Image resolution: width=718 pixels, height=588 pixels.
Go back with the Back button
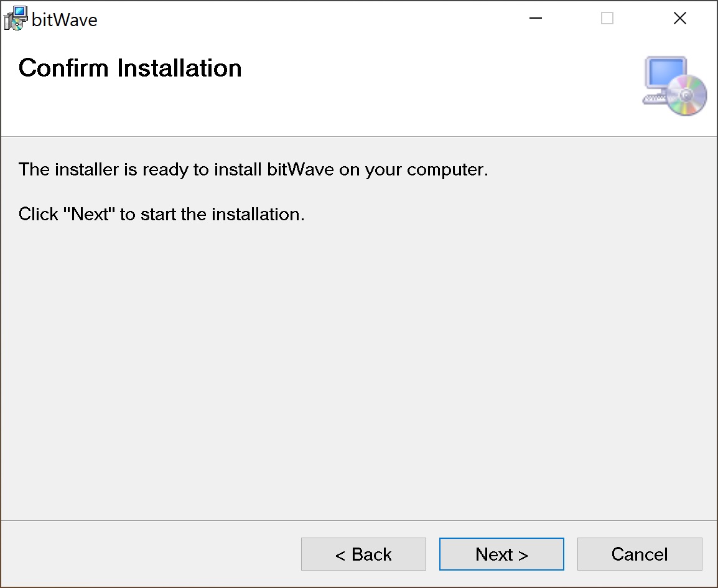click(x=363, y=554)
